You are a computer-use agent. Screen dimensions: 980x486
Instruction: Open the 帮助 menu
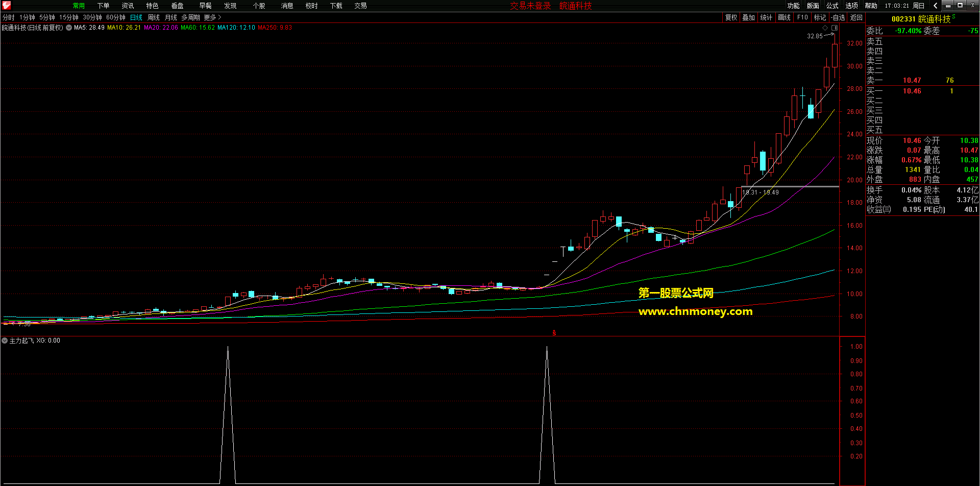coord(871,6)
